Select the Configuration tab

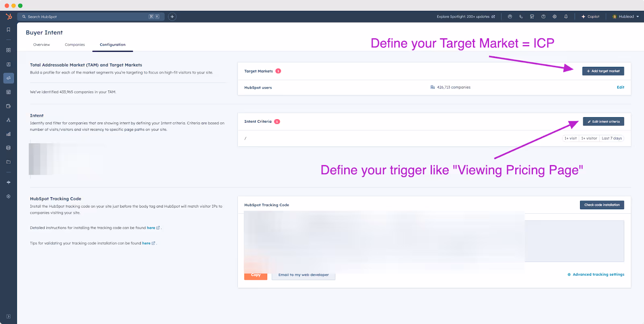coord(113,45)
